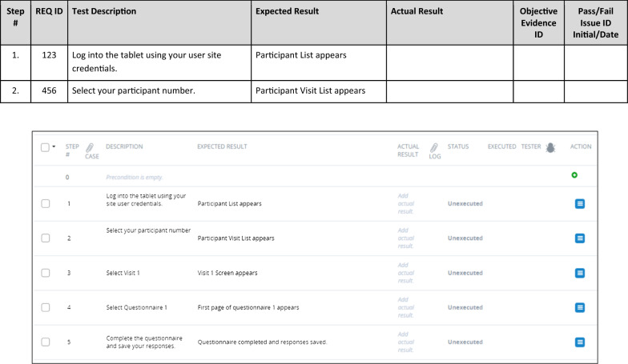Open the action menu for step 3

coord(580,273)
